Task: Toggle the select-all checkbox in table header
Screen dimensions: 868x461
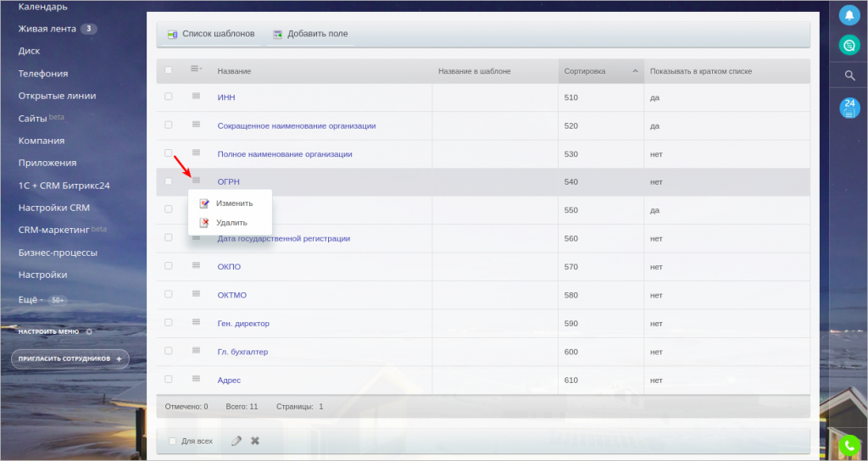Action: coord(169,70)
